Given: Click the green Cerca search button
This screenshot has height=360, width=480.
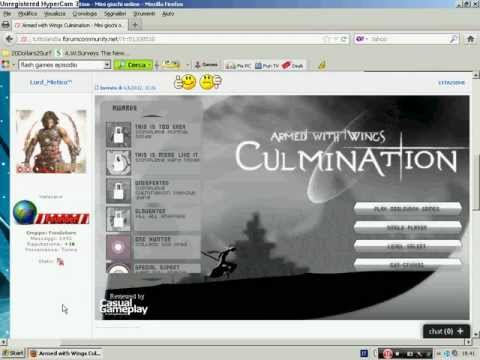Looking at the screenshot, I should 133,65.
